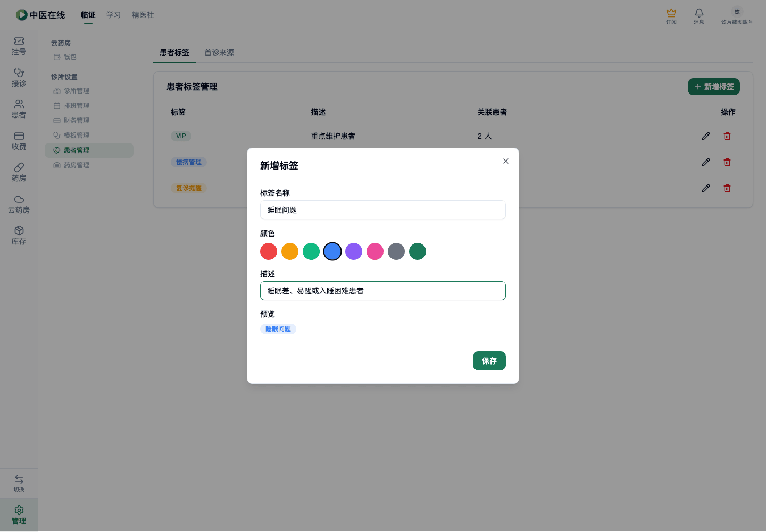This screenshot has height=532, width=766.
Task: Go to the 患者 patients sidebar icon
Action: click(19, 109)
